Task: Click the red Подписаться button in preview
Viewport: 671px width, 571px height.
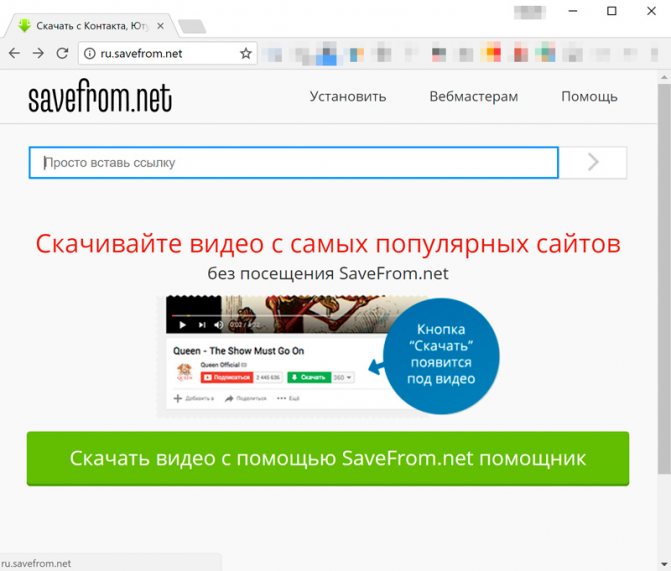Action: pos(227,377)
